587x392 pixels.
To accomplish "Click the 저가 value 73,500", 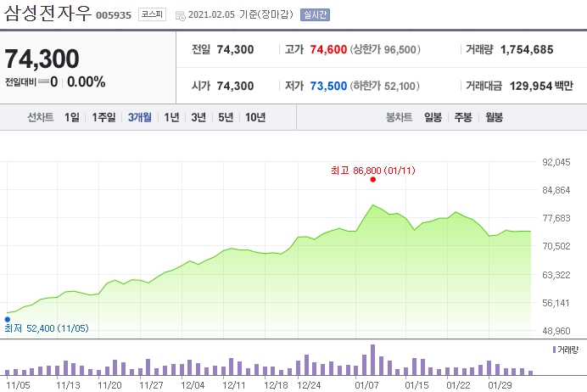I will (x=328, y=86).
